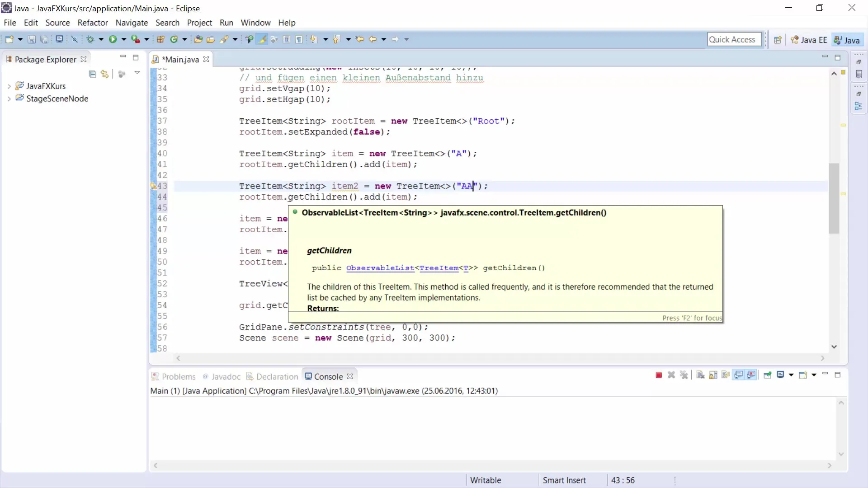Close the Main.java editor tab
The image size is (868, 488).
(206, 59)
